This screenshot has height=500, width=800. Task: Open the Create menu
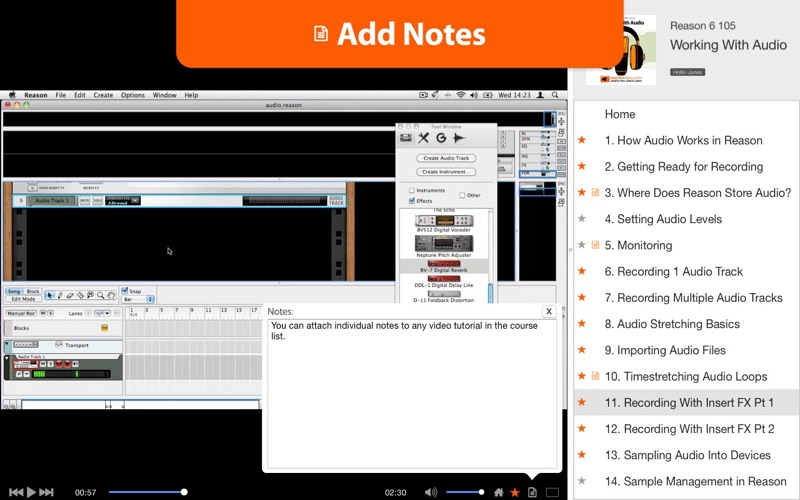pos(103,95)
